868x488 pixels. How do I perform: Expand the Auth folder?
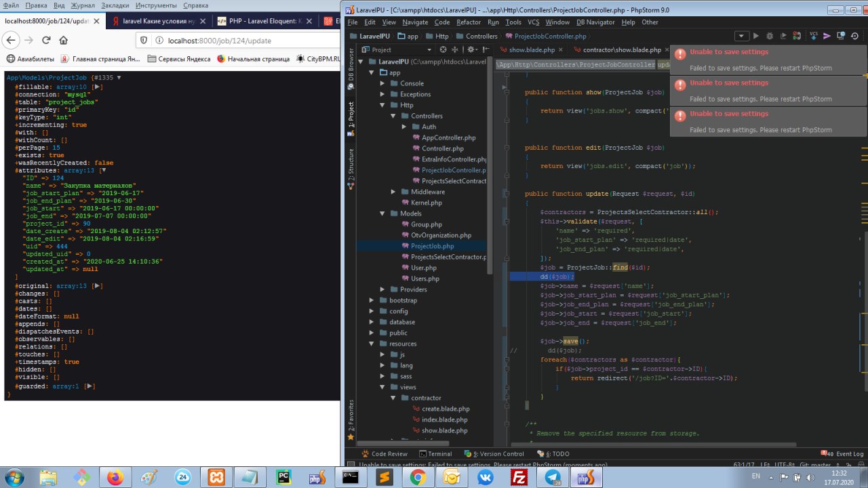tap(404, 127)
